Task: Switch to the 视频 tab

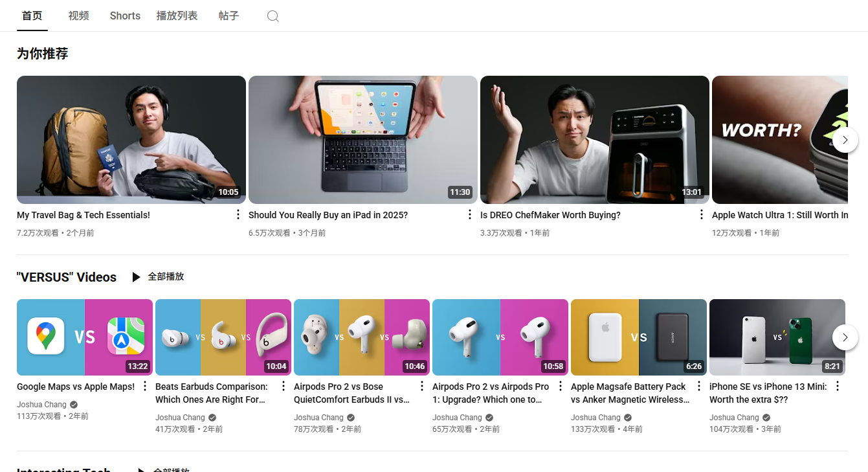Action: [78, 16]
